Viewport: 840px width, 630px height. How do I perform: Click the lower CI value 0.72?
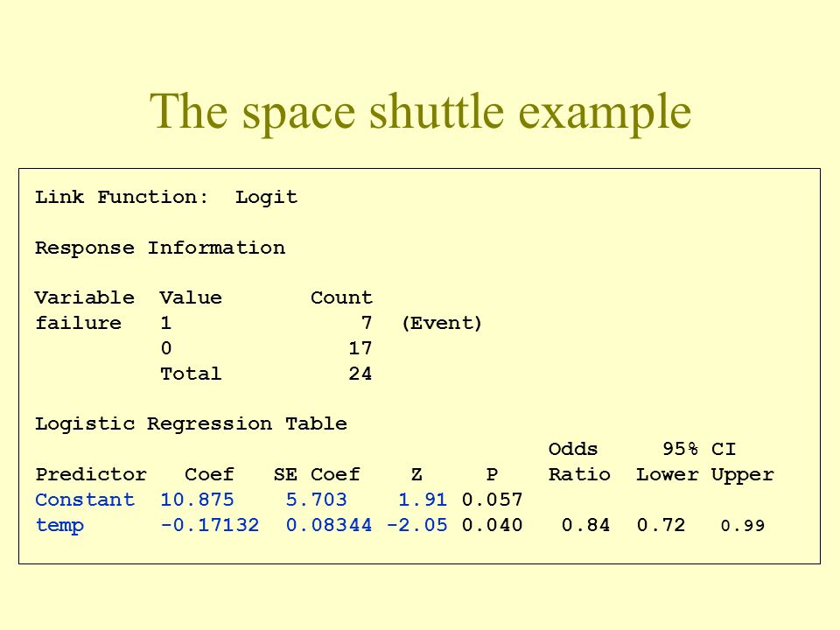[661, 525]
